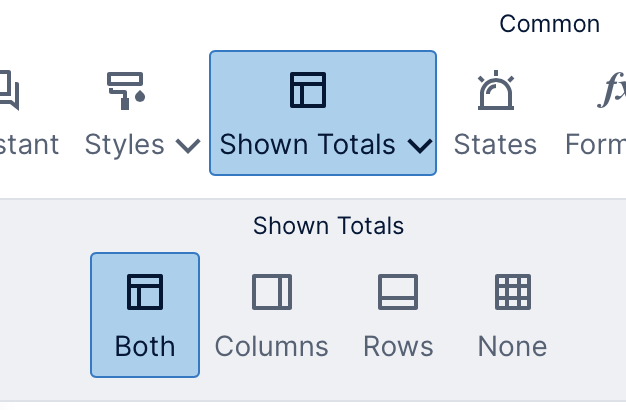Click the States text label
Image resolution: width=626 pixels, height=410 pixels.
(495, 144)
